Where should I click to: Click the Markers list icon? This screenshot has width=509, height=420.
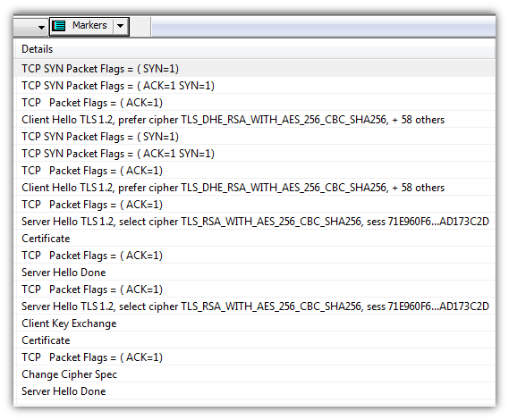click(x=59, y=26)
